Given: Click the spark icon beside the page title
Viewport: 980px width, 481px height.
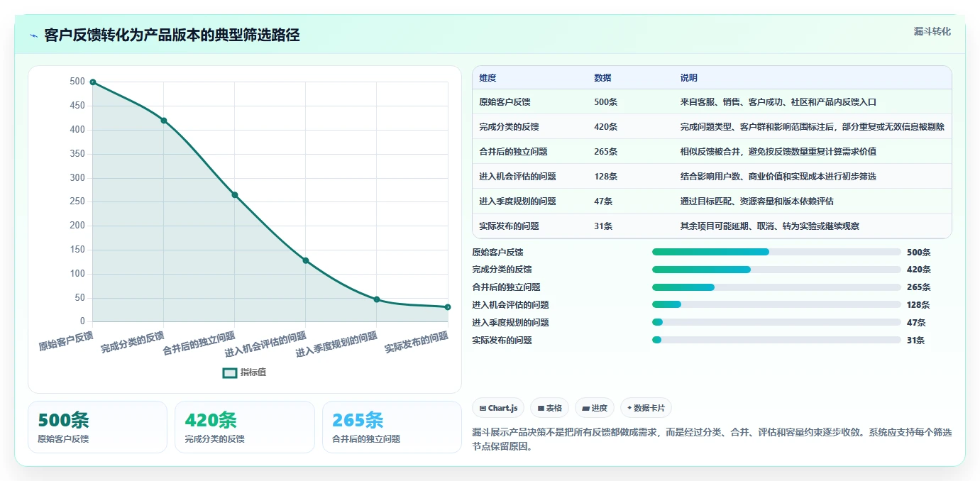Looking at the screenshot, I should 34,35.
